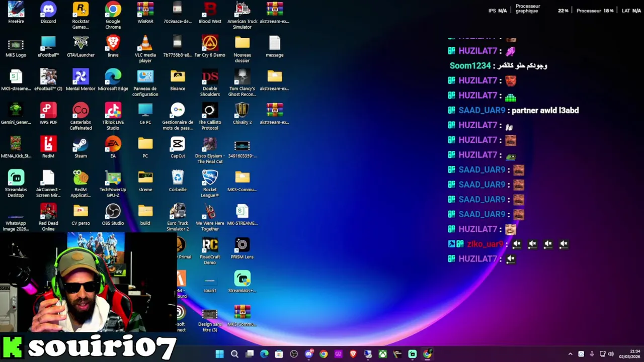Open the Windows Start menu
644x362 pixels.
[219, 354]
